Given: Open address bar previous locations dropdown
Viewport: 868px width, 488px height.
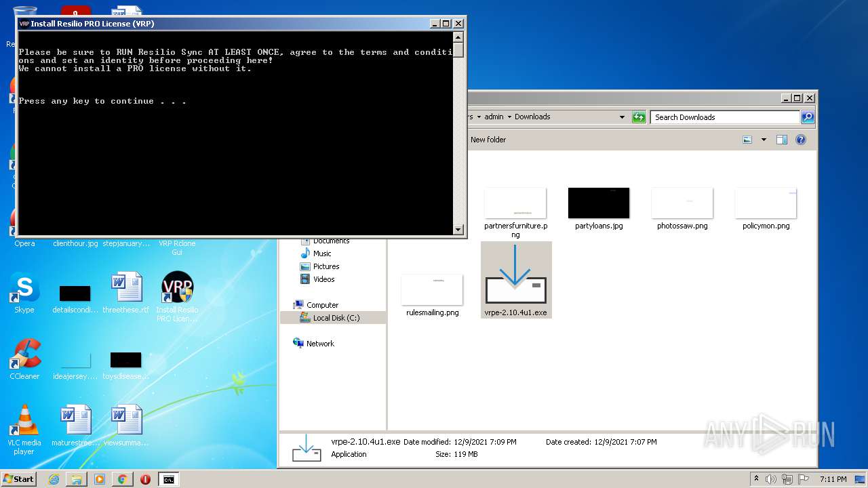Looking at the screenshot, I should [x=622, y=117].
